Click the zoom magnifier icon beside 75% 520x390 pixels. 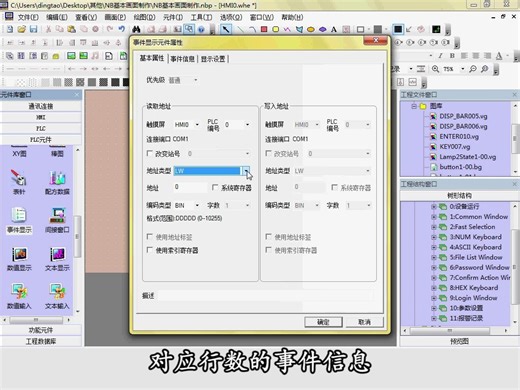point(435,69)
